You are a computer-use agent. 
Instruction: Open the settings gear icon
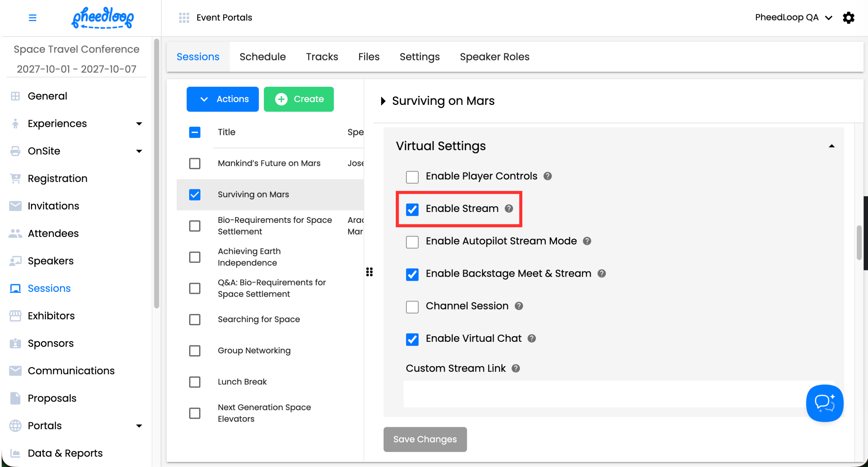[x=848, y=18]
